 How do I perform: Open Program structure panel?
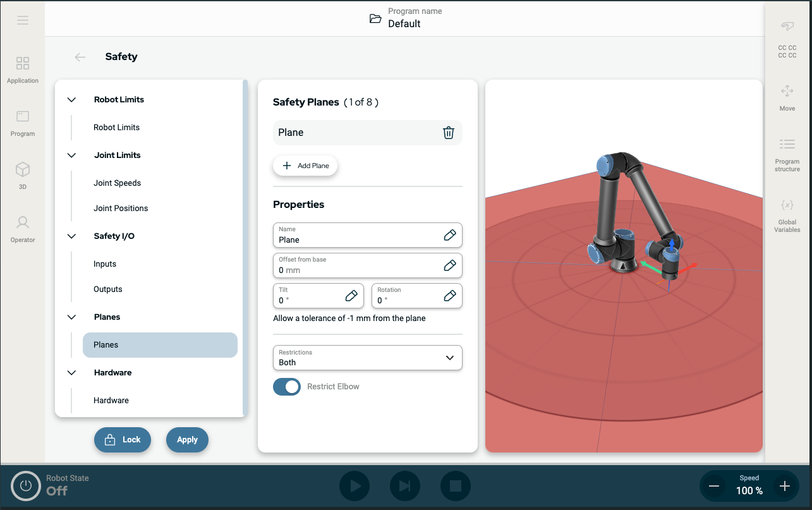787,154
